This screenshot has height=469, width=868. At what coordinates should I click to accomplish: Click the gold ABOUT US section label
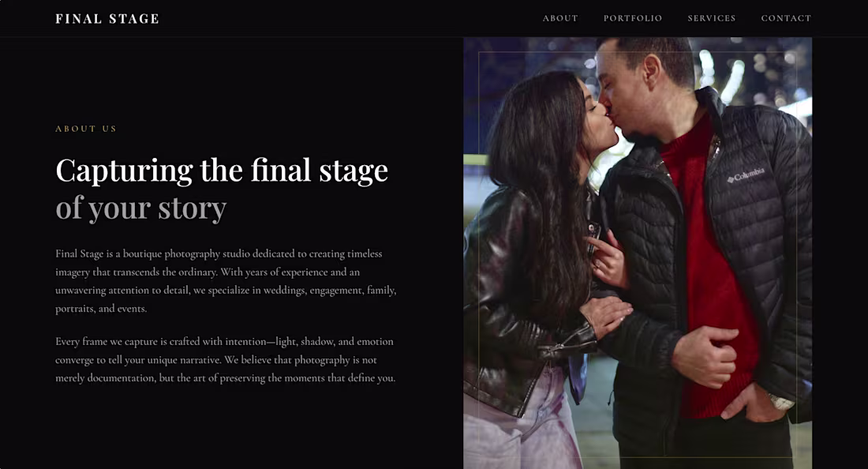click(86, 129)
